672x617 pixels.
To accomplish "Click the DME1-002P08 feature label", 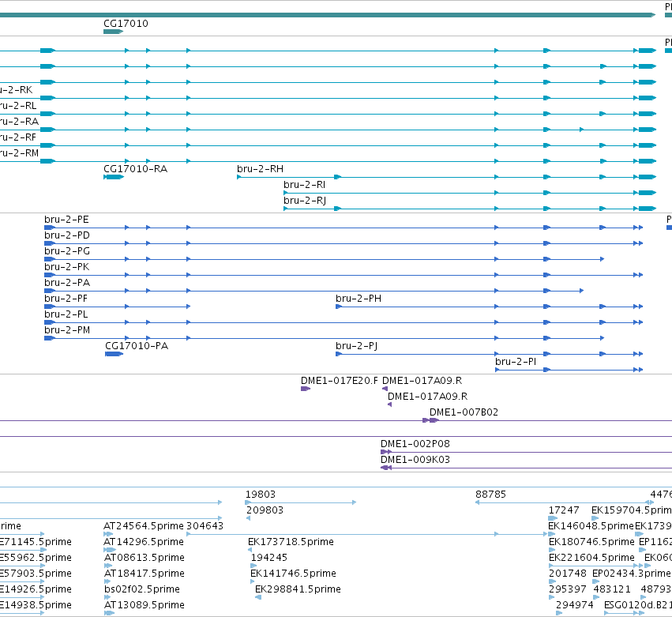I will [415, 444].
